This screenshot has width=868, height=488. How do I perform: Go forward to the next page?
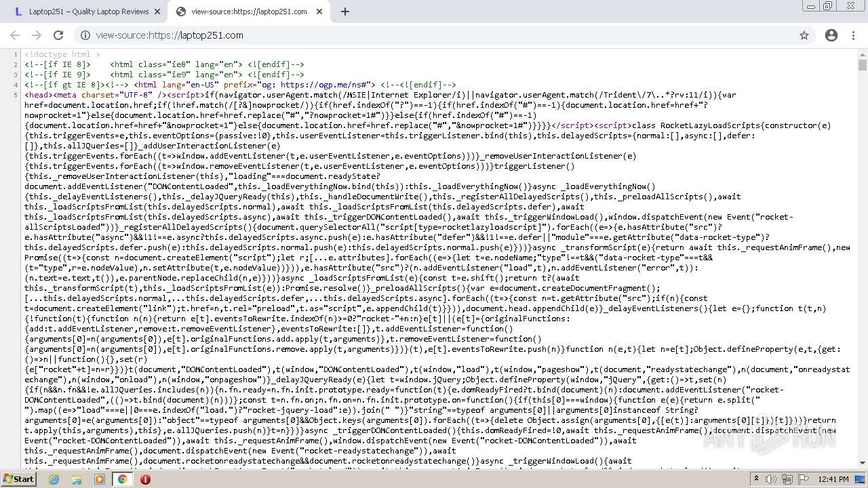coord(37,35)
